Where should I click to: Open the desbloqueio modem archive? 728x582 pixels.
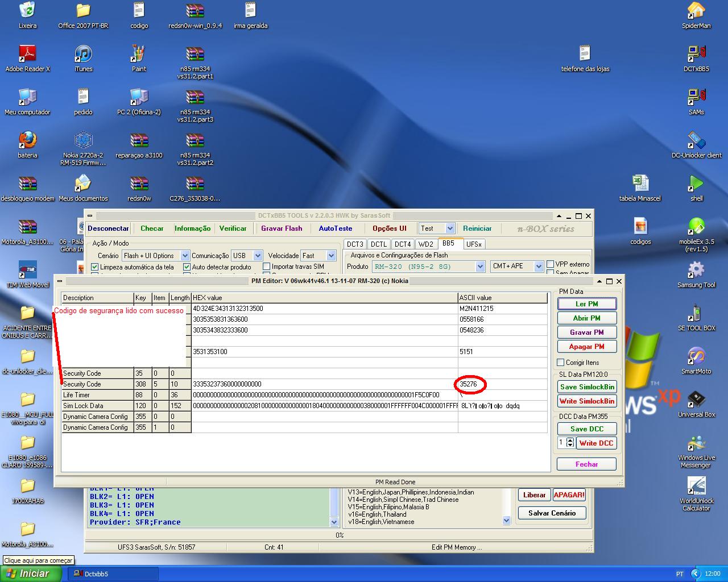pos(27,188)
